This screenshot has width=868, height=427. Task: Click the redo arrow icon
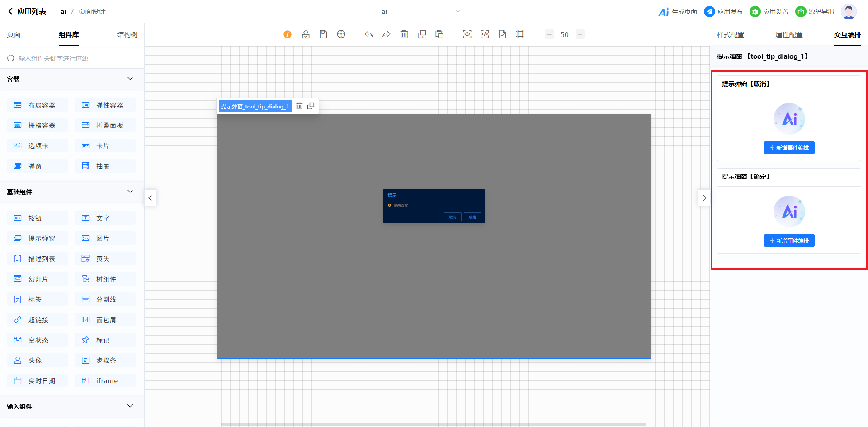click(x=387, y=34)
